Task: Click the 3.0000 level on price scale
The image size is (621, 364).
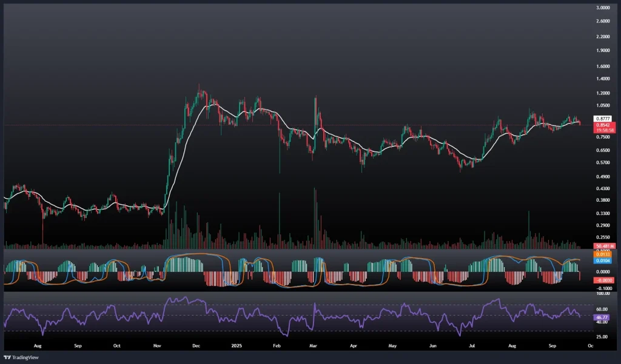Action: click(604, 8)
